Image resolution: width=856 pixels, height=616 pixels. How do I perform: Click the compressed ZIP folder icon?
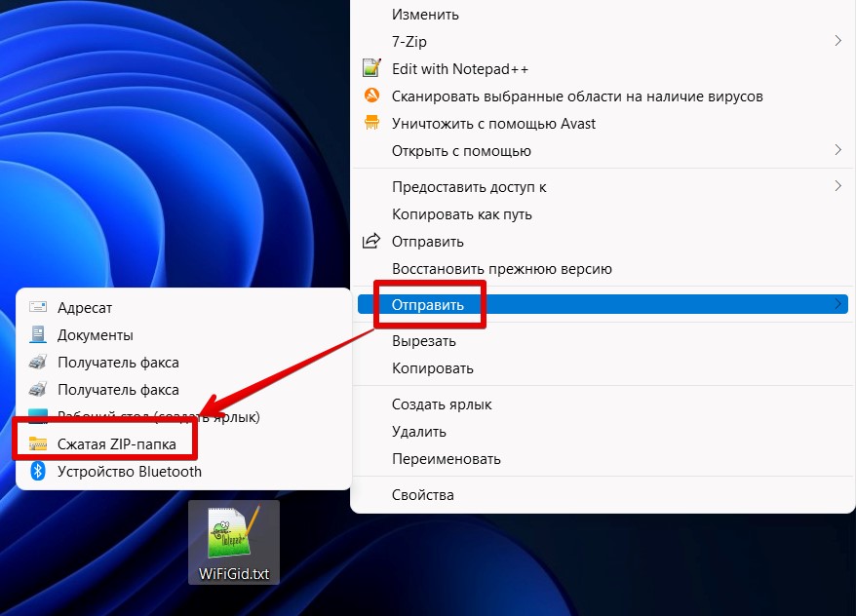coord(38,443)
